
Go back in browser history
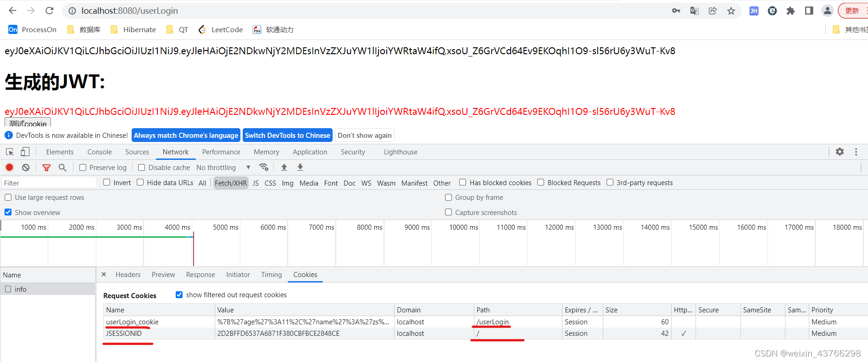tap(12, 11)
